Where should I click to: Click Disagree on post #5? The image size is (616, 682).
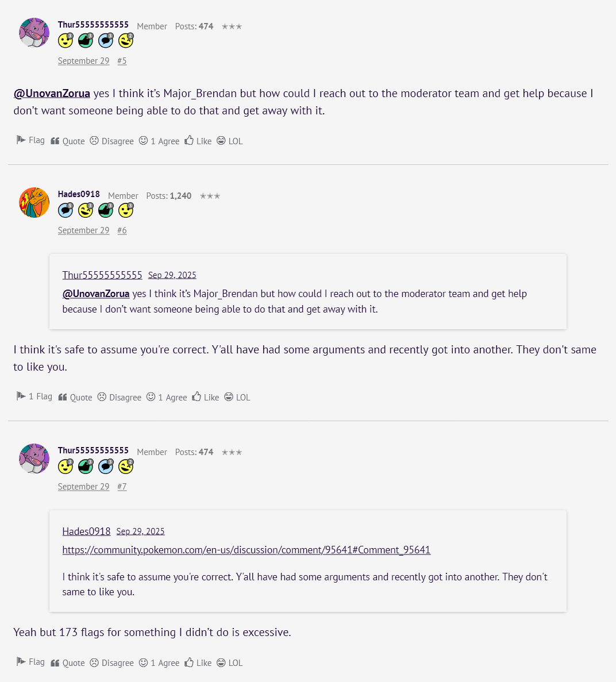112,141
